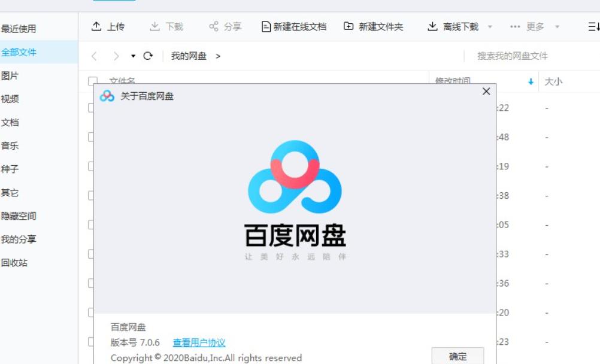
Task: Check the file row ending in :36
Action: point(91,283)
